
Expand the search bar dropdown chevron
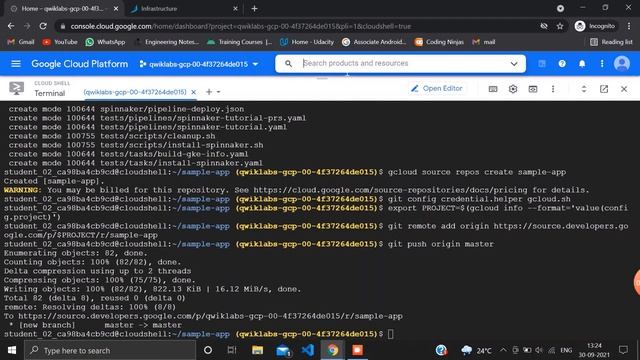(514, 64)
